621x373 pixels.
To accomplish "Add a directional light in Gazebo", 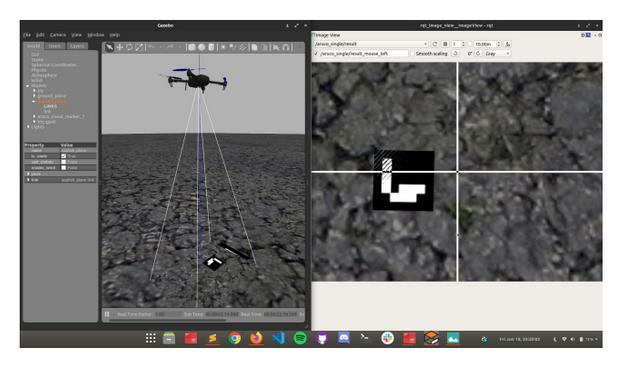I will (242, 48).
